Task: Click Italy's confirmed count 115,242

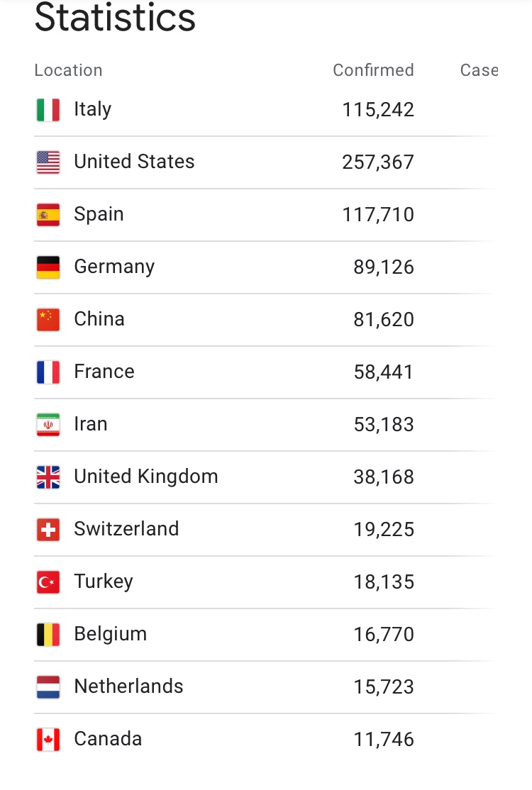Action: click(378, 110)
